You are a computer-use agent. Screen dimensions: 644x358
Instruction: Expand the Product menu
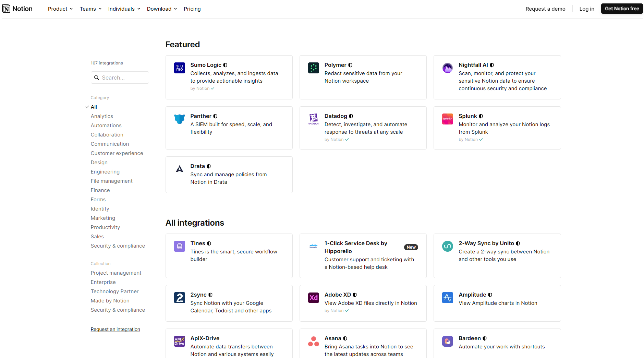point(60,9)
